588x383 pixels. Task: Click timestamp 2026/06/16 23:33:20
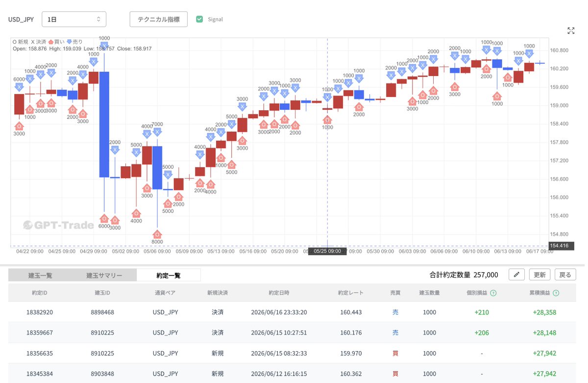279,312
